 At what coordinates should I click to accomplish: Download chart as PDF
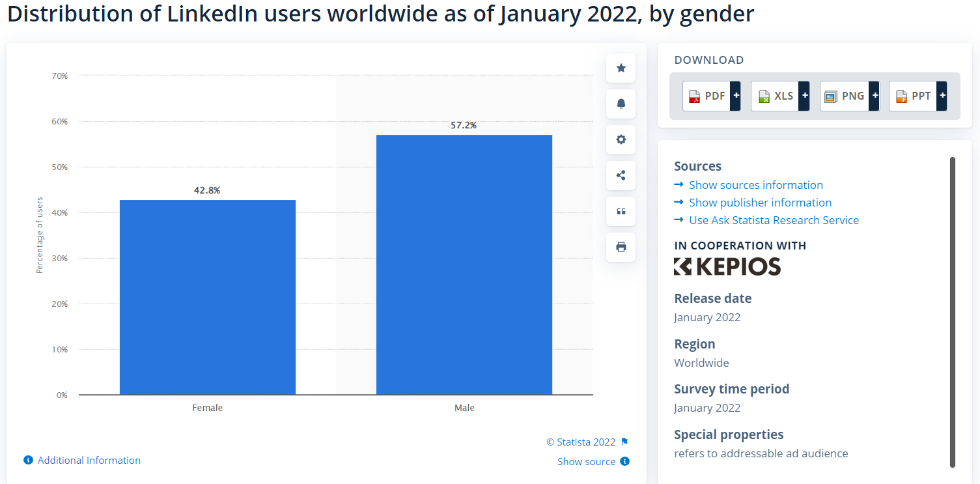(x=707, y=96)
